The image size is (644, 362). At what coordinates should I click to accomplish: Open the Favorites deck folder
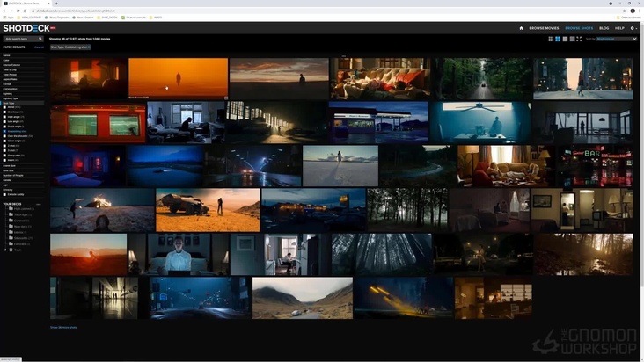point(19,244)
